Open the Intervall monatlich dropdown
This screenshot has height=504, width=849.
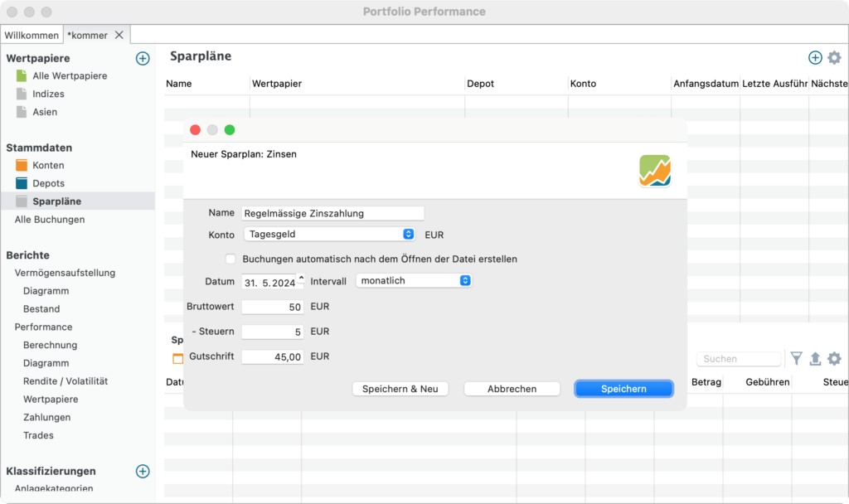pos(414,280)
